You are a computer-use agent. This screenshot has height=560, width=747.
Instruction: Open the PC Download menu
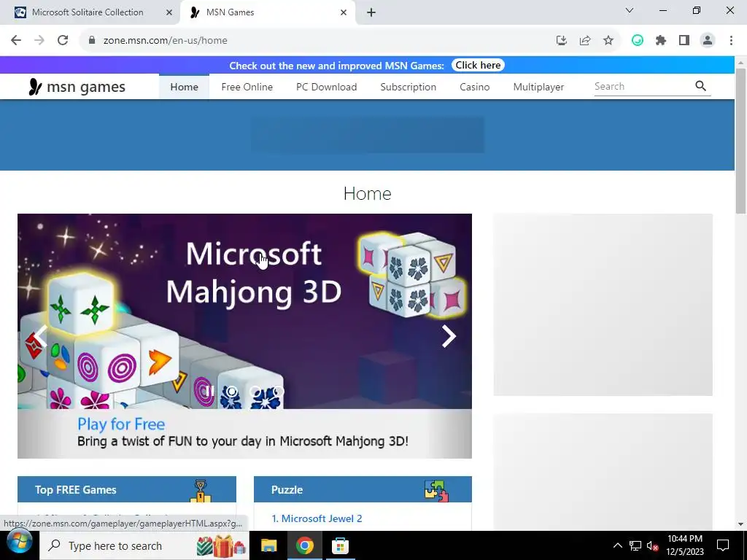coord(326,87)
